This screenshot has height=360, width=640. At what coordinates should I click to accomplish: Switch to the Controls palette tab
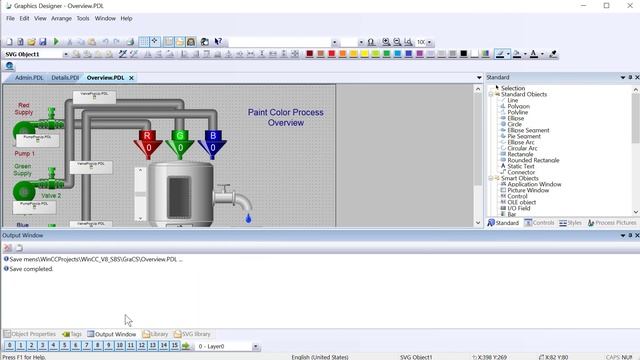pos(539,223)
